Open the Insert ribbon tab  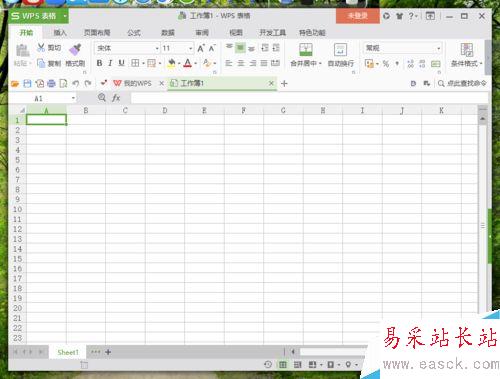tap(60, 33)
